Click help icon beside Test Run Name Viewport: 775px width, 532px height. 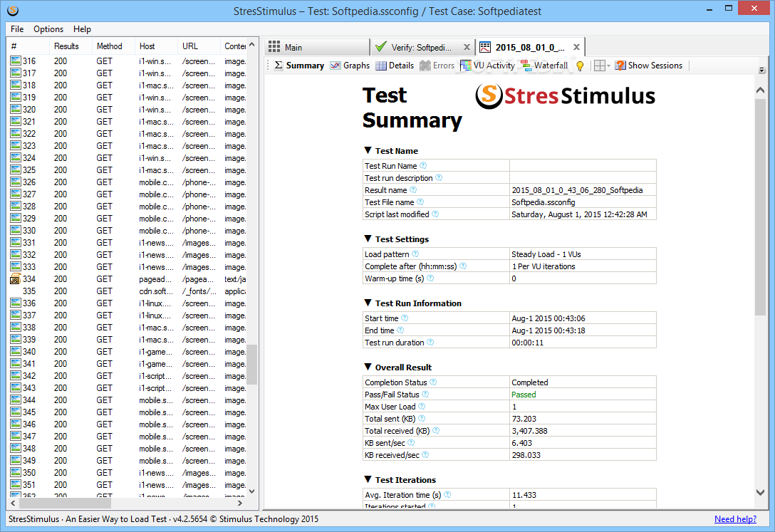click(423, 165)
